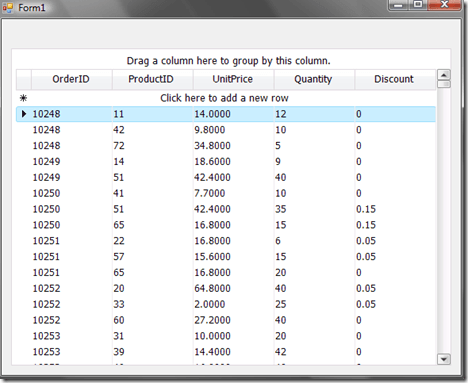
Task: Select the row with ProductID 72
Action: tap(226, 146)
